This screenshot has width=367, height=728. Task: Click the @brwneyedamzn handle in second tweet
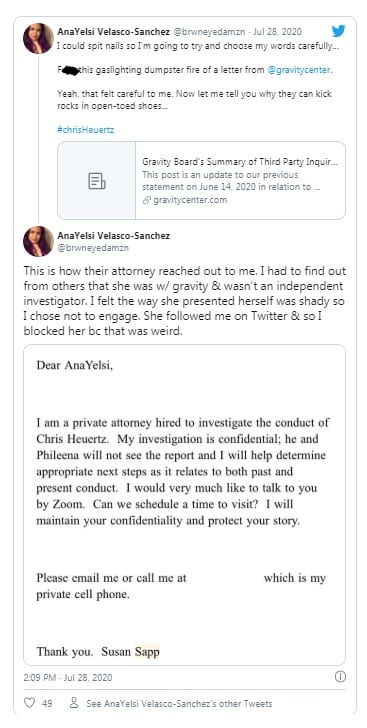click(x=93, y=248)
